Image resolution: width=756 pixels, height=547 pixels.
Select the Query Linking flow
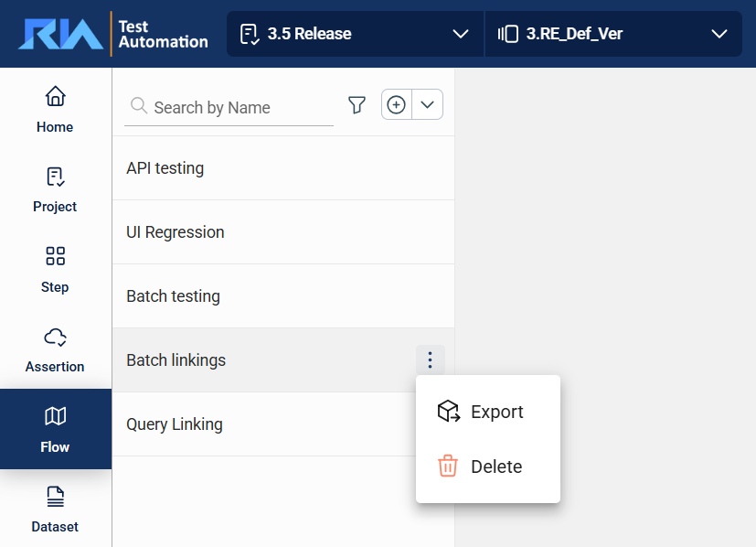(175, 424)
